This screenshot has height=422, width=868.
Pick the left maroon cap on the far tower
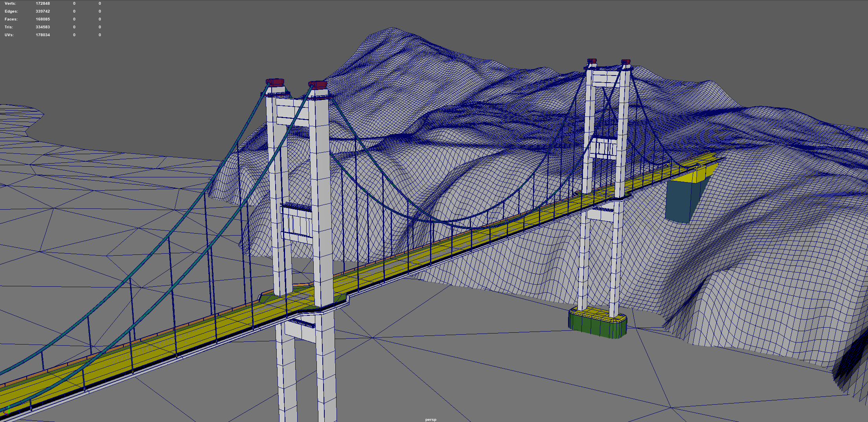click(592, 61)
